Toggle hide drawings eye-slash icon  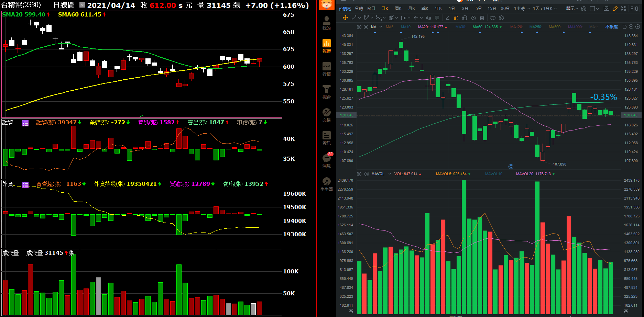(473, 18)
